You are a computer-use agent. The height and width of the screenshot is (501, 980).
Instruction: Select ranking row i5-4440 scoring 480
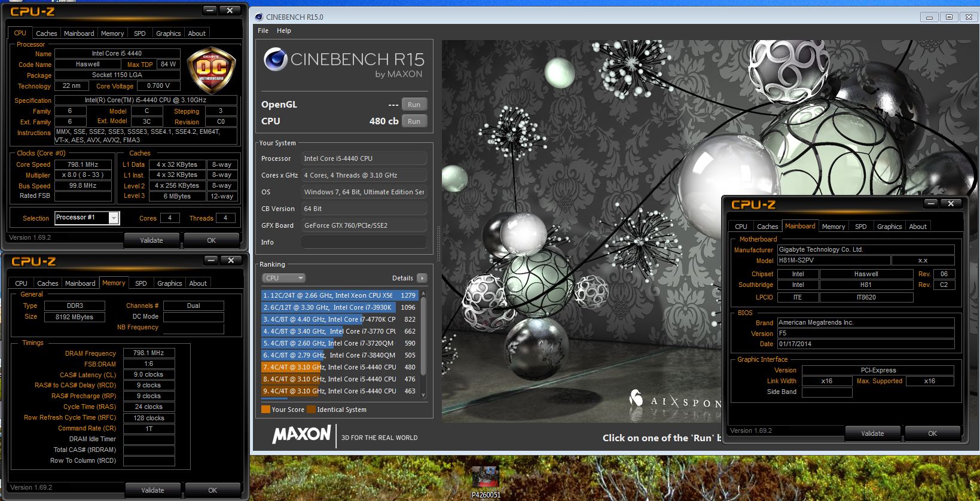tap(339, 367)
